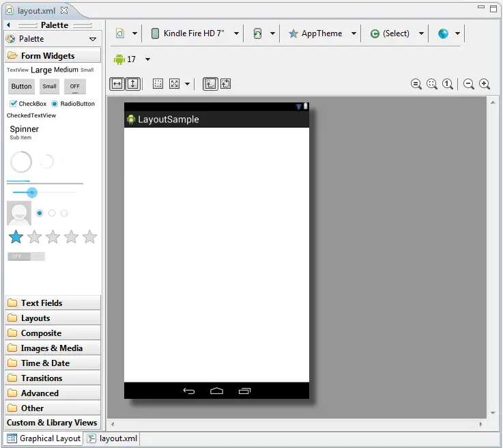Click the zoom out magnifier icon

point(469,84)
